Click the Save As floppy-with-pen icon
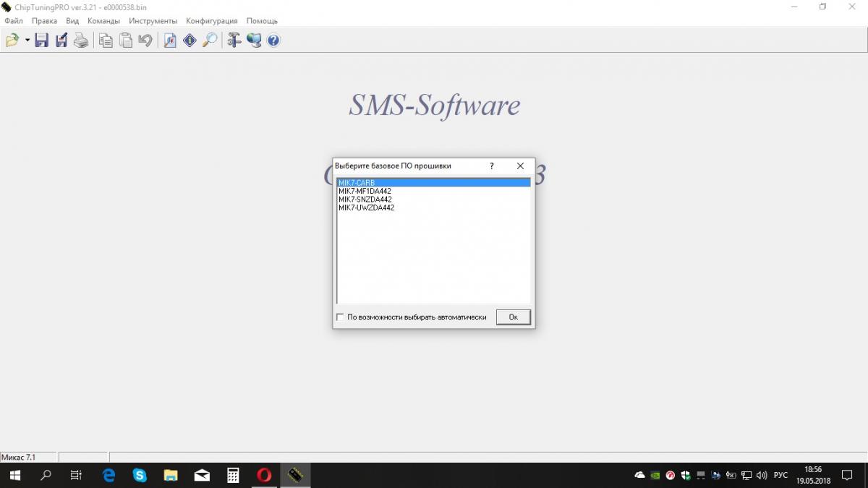This screenshot has width=868, height=488. pos(61,40)
